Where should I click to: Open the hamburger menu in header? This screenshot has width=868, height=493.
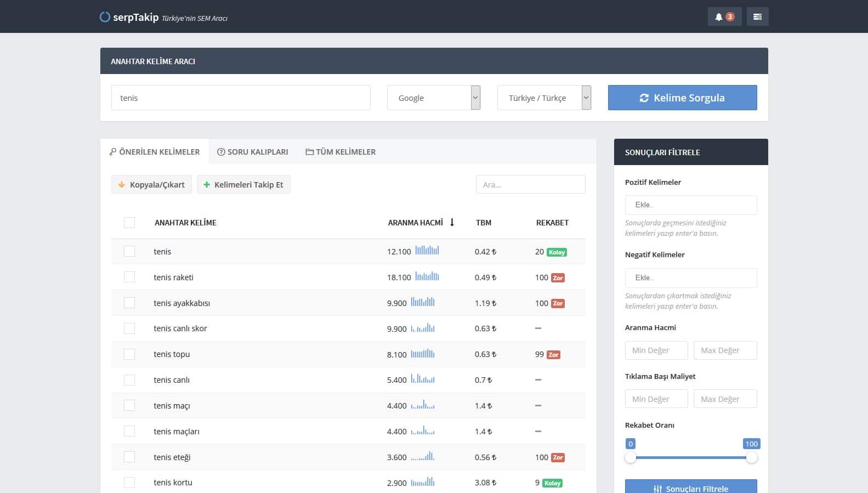click(757, 16)
